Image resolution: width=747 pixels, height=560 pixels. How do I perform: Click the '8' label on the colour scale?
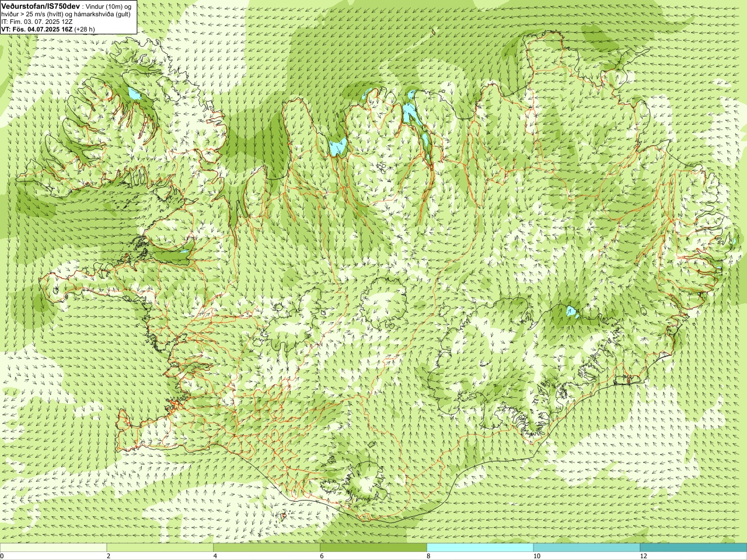(x=428, y=556)
